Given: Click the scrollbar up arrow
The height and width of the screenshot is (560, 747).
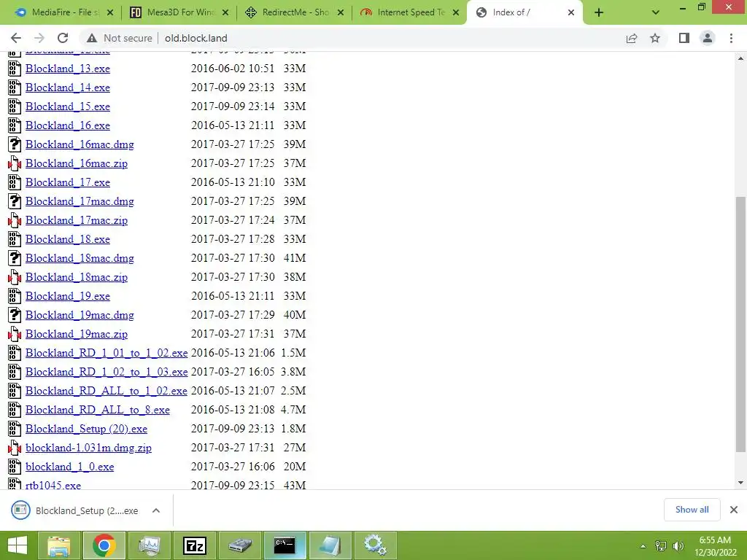Looking at the screenshot, I should click(x=741, y=58).
